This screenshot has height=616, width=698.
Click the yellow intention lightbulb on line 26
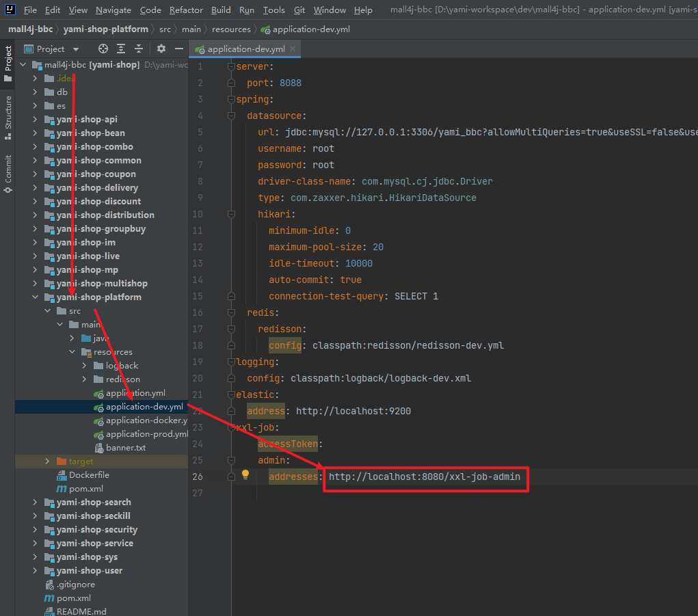(245, 474)
